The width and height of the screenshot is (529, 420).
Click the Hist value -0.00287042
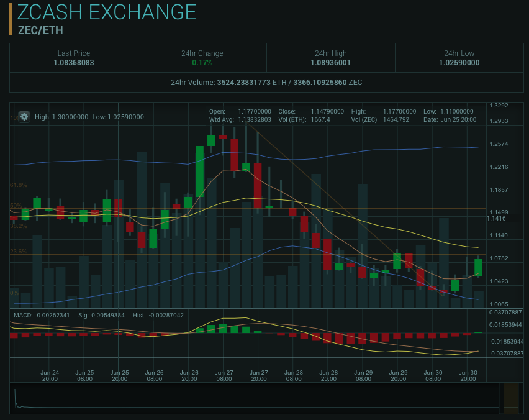point(166,316)
